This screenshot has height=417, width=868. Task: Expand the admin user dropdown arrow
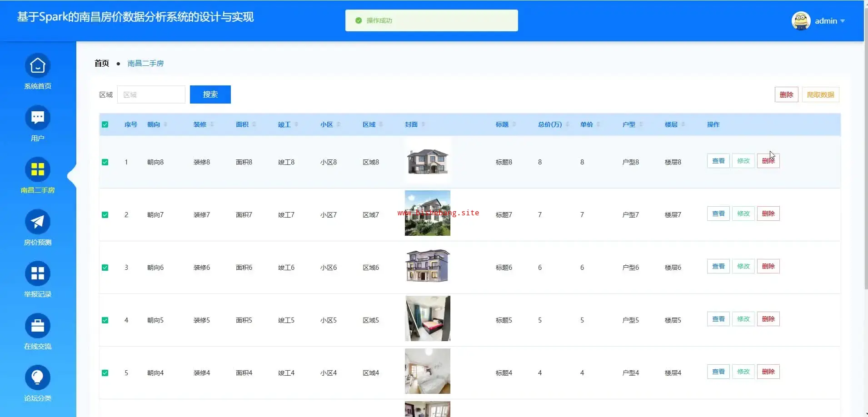pos(843,21)
